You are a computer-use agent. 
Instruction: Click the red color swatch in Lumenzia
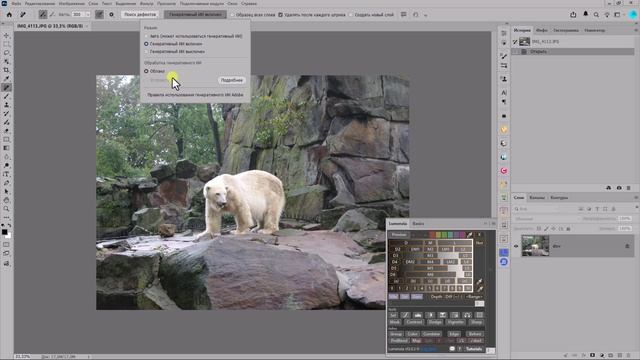point(432,235)
